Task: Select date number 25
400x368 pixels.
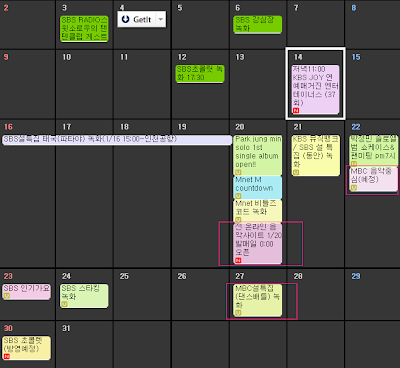Action: [124, 276]
